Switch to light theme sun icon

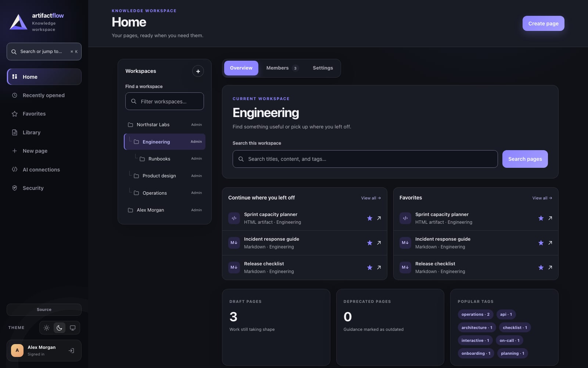click(47, 328)
